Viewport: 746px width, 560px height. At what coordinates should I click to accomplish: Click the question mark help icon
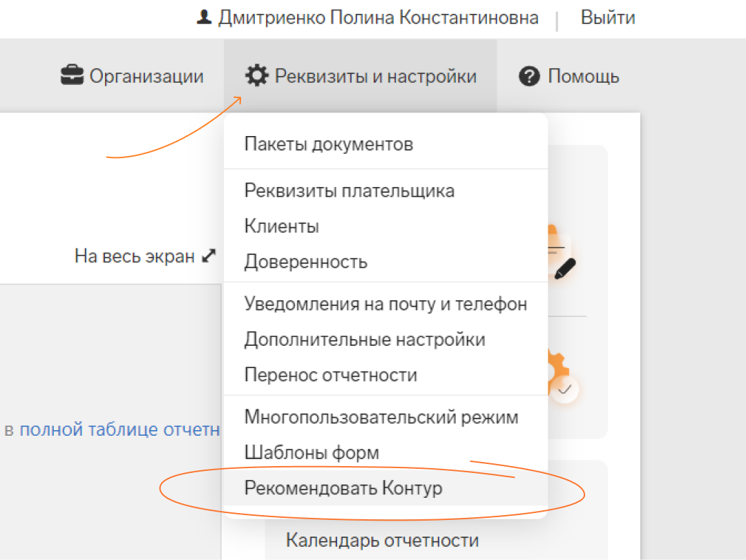click(528, 76)
